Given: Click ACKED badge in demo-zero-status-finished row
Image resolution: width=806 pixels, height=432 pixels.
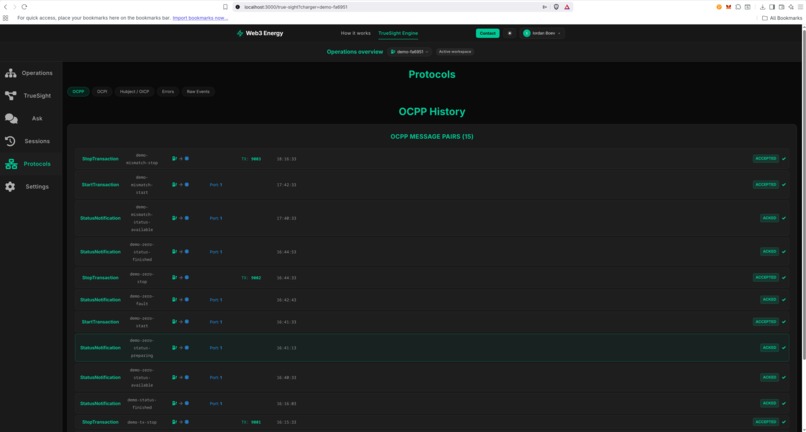Looking at the screenshot, I should pyautogui.click(x=770, y=251).
